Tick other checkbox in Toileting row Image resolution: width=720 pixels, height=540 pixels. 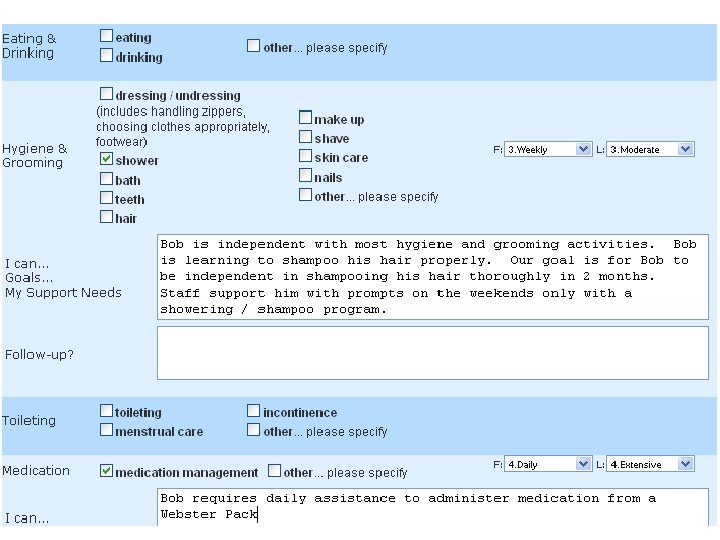click(253, 430)
